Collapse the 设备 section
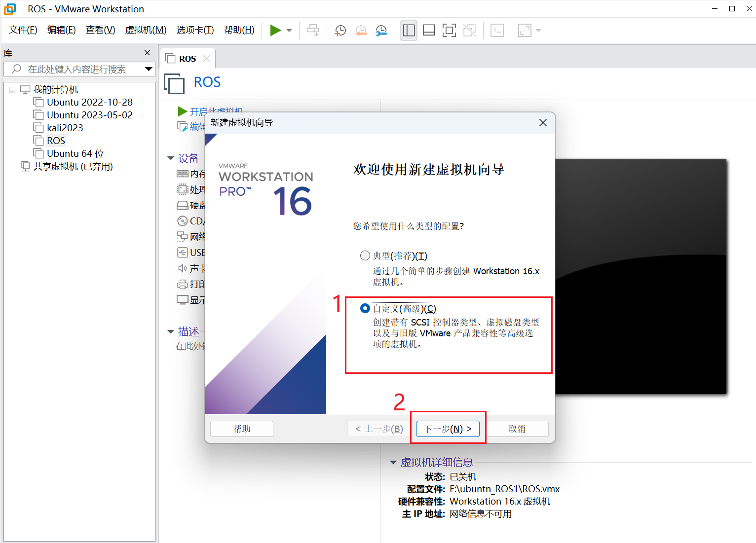The width and height of the screenshot is (756, 543). (x=171, y=158)
